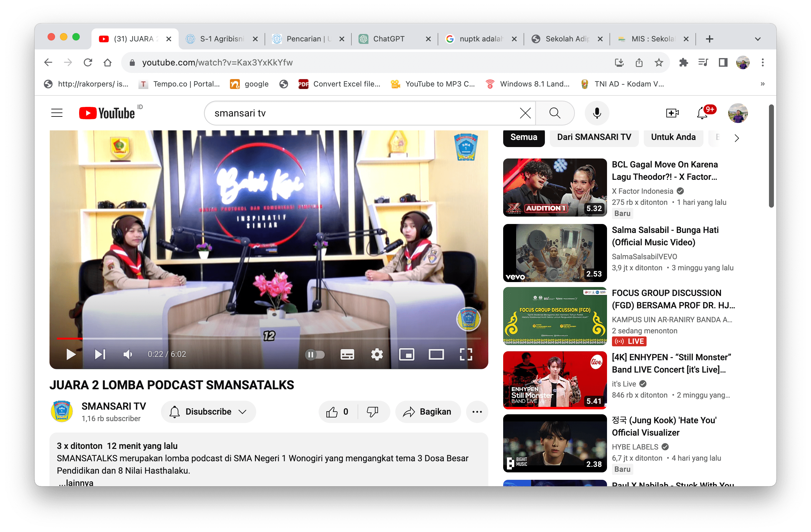
Task: Open video settings gear icon
Action: 376,354
